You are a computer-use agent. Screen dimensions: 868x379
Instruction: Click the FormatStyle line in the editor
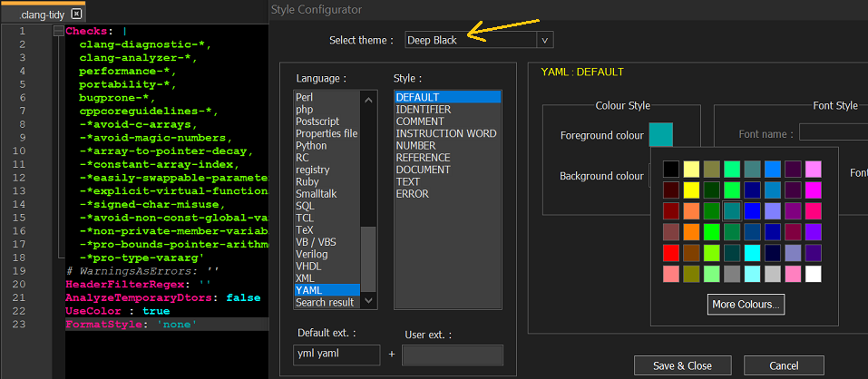(167, 325)
